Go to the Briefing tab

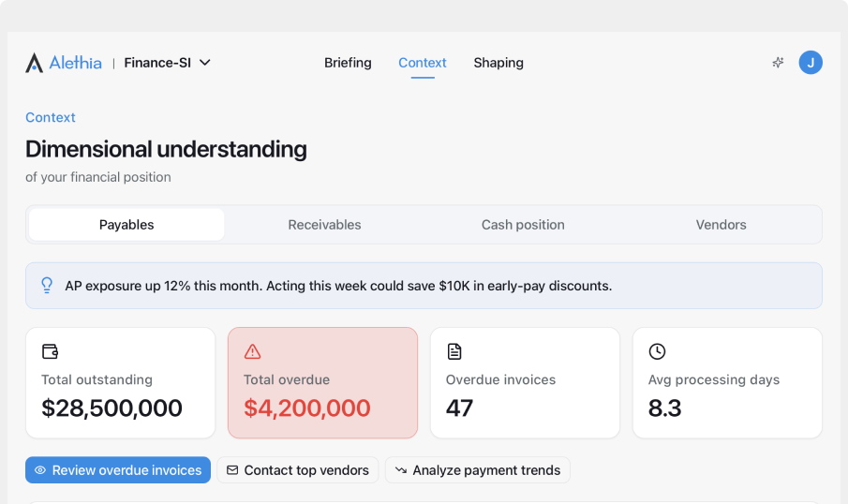coord(348,63)
